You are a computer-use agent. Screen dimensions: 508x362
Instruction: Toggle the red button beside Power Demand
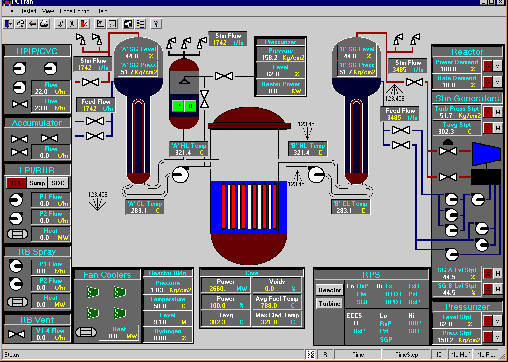488,66
